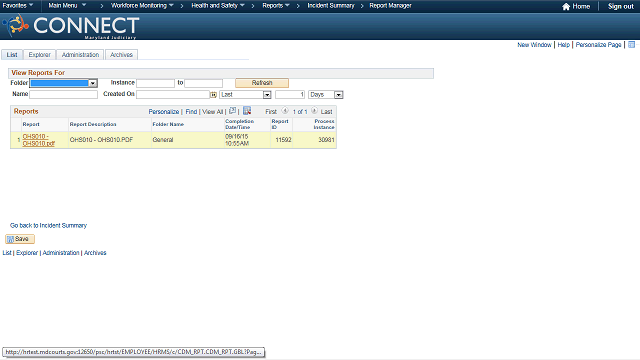Focus the number of days field
This screenshot has height=360, width=640.
point(290,94)
